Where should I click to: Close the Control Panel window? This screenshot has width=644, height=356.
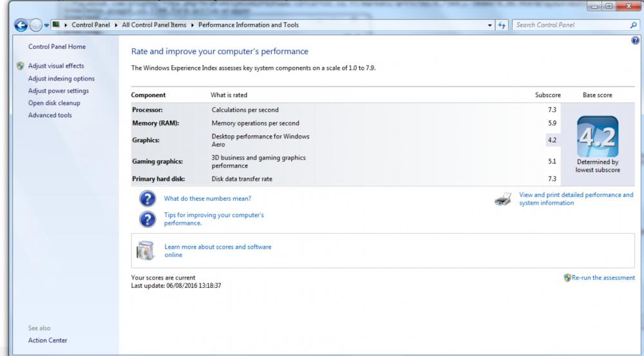click(x=629, y=6)
